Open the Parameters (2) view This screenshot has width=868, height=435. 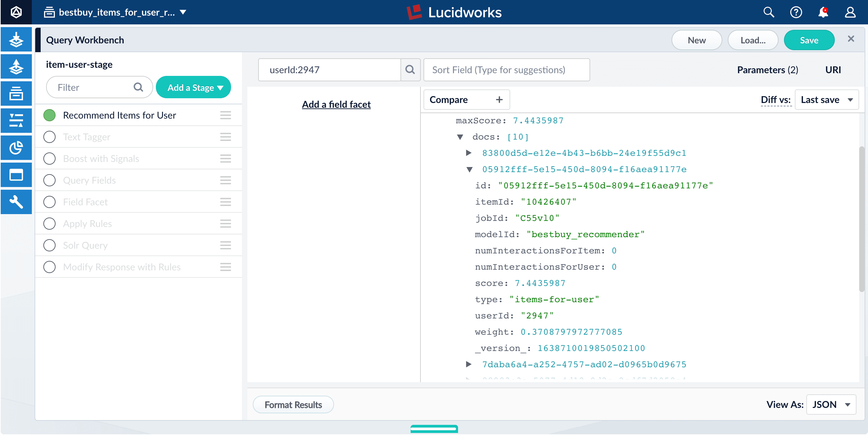(x=767, y=70)
